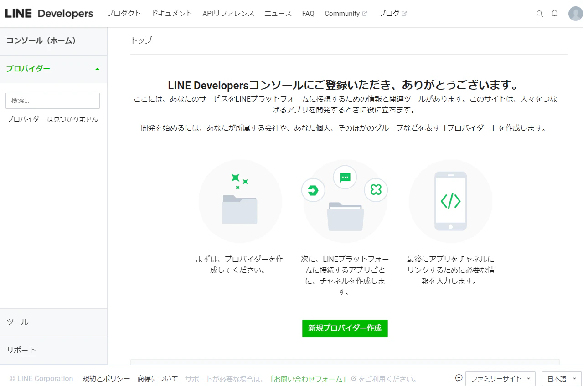This screenshot has height=392, width=583.
Task: Open the user profile avatar
Action: click(x=576, y=14)
